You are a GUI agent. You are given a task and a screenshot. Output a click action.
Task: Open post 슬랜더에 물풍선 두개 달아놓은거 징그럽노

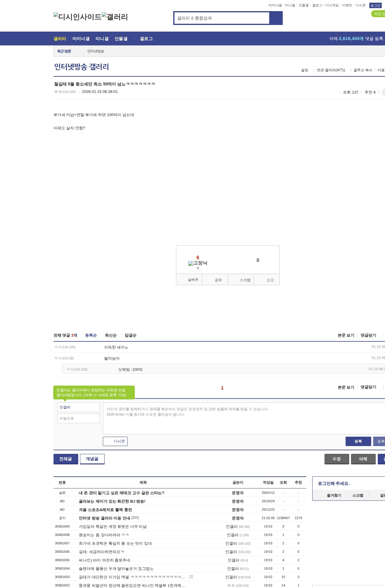point(116,569)
